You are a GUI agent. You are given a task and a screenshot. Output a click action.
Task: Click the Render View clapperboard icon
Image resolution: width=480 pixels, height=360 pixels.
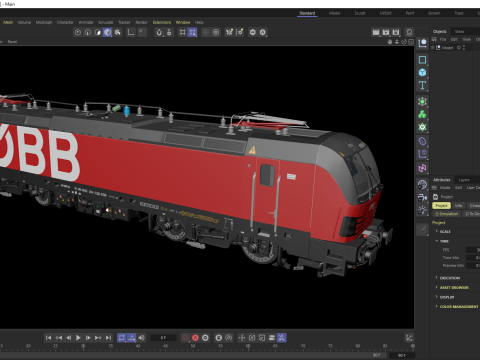(376, 32)
